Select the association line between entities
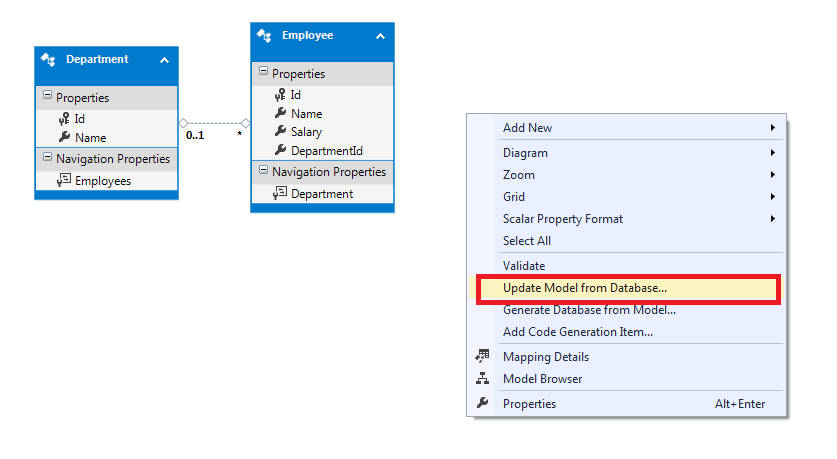This screenshot has height=459, width=837. [x=214, y=123]
